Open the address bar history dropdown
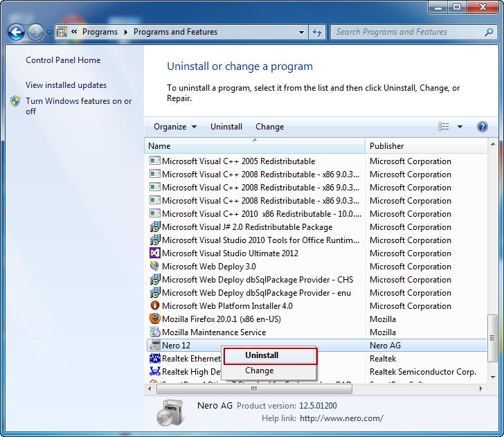 coord(301,32)
